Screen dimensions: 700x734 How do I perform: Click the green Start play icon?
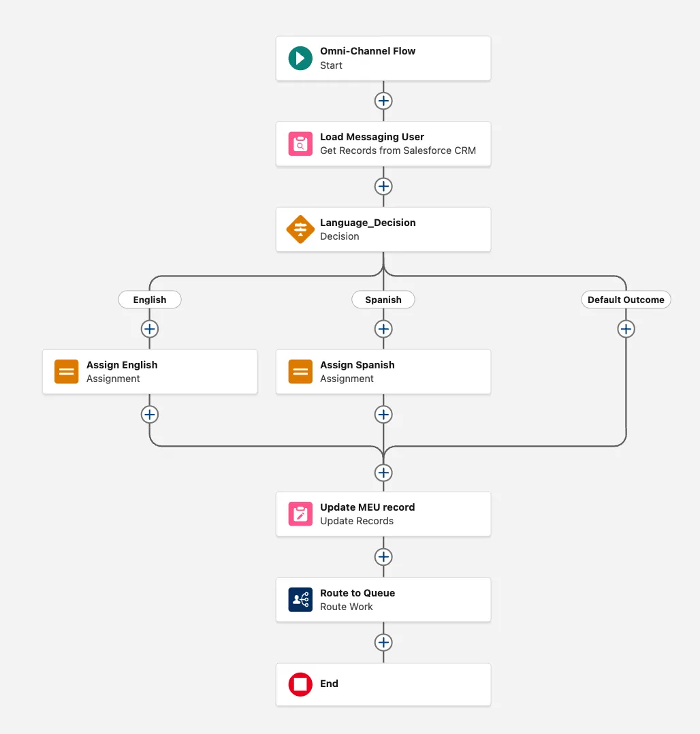coord(300,59)
